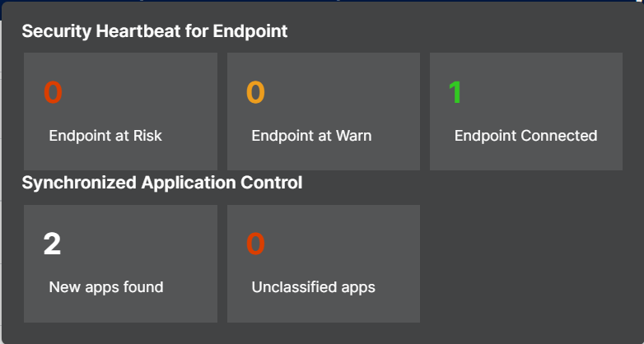The height and width of the screenshot is (344, 644).
Task: Open the New apps found tile
Action: click(x=120, y=263)
